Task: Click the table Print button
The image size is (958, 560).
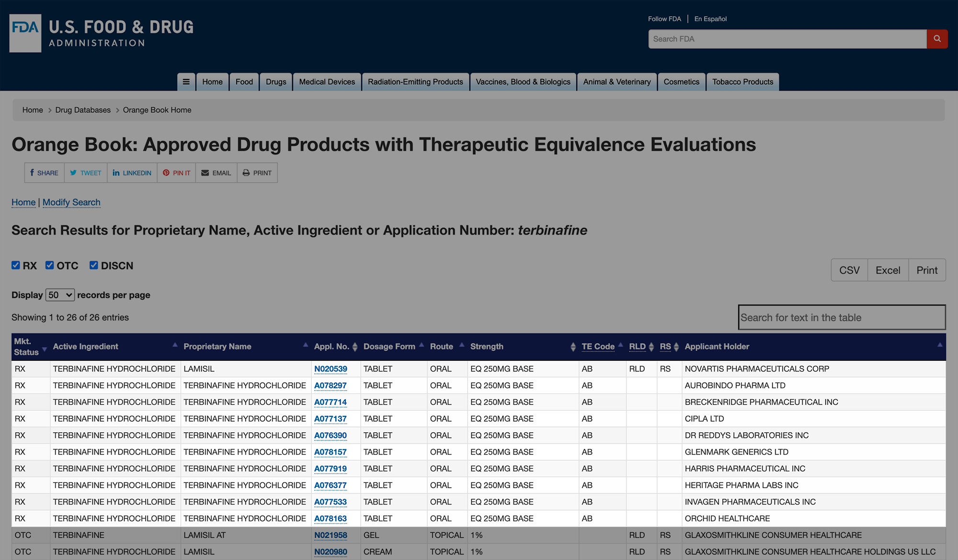Action: pyautogui.click(x=927, y=270)
